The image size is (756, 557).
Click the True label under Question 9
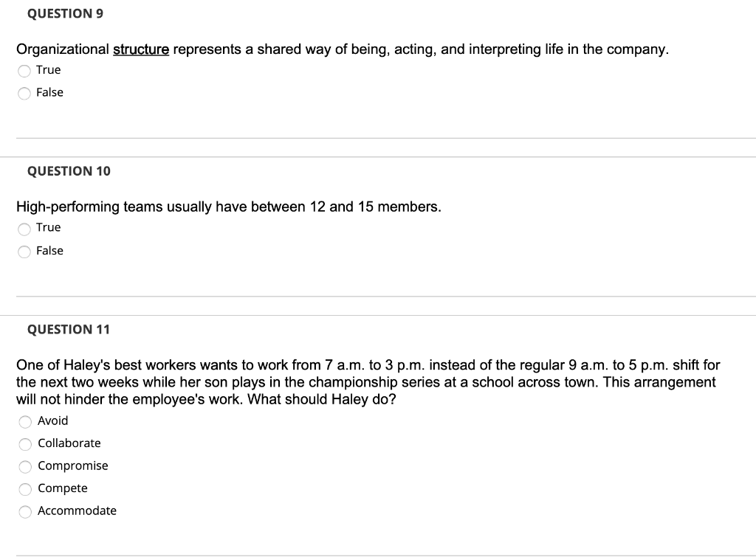click(49, 70)
